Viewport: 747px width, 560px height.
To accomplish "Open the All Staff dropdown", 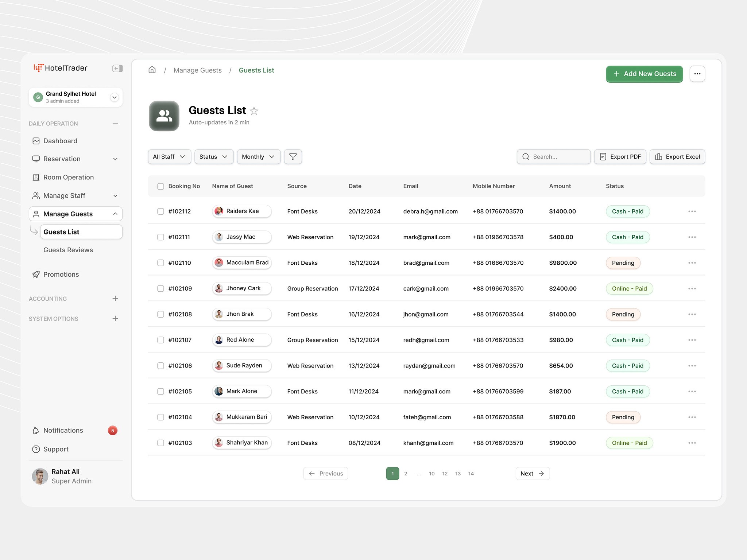I will 169,157.
